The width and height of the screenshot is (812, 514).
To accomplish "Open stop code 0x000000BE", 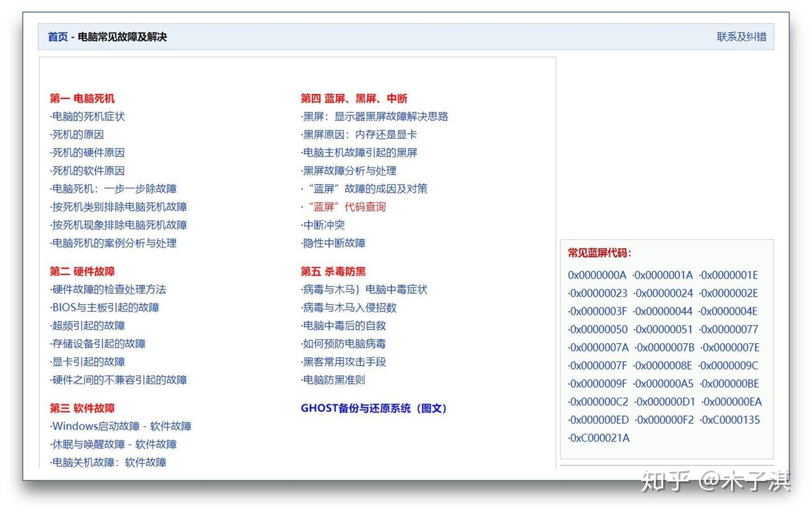I will coord(730,383).
